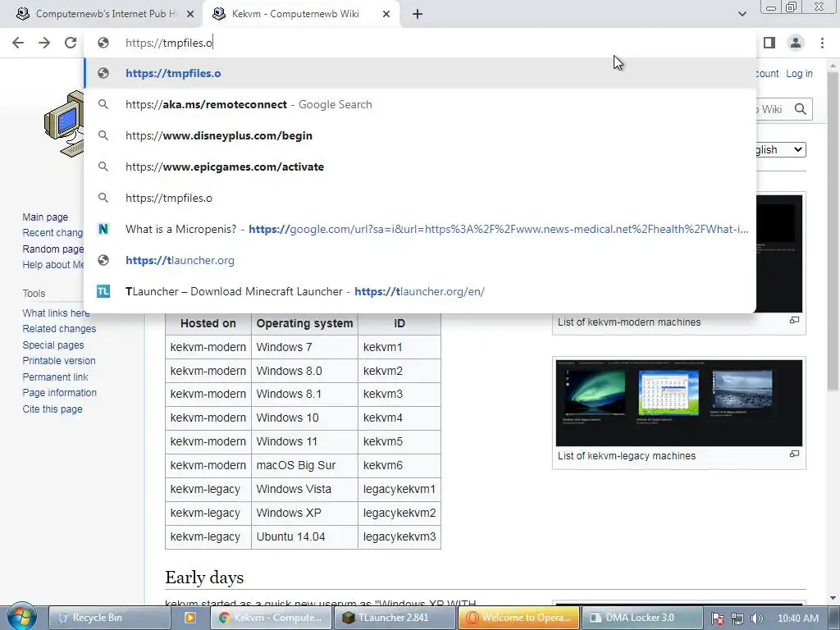Go back with the browser back arrow
Viewport: 840px width, 630px height.
pyautogui.click(x=18, y=43)
